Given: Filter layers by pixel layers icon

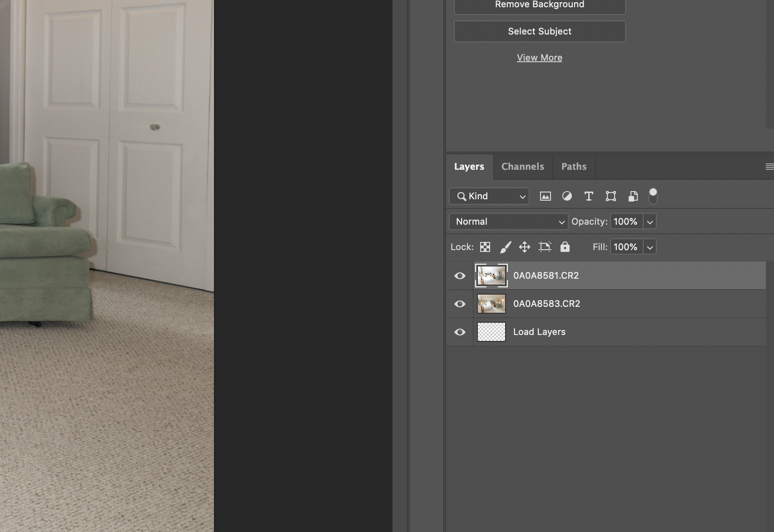Looking at the screenshot, I should [x=545, y=196].
